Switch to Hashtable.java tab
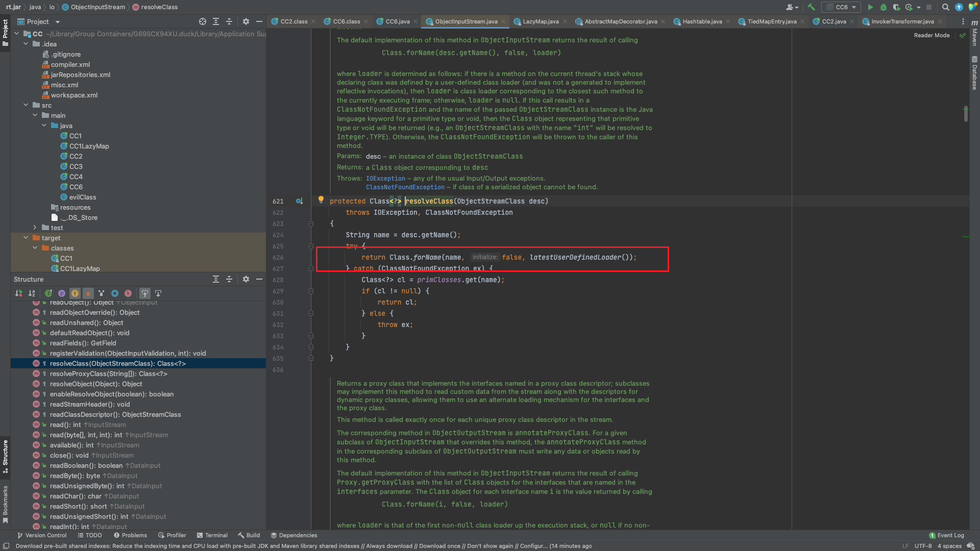 pyautogui.click(x=702, y=21)
